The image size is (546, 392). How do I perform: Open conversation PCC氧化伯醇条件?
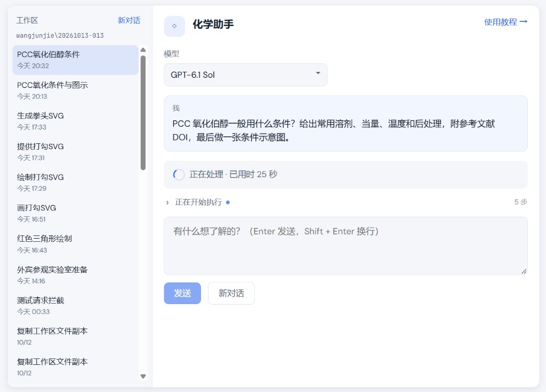point(76,60)
